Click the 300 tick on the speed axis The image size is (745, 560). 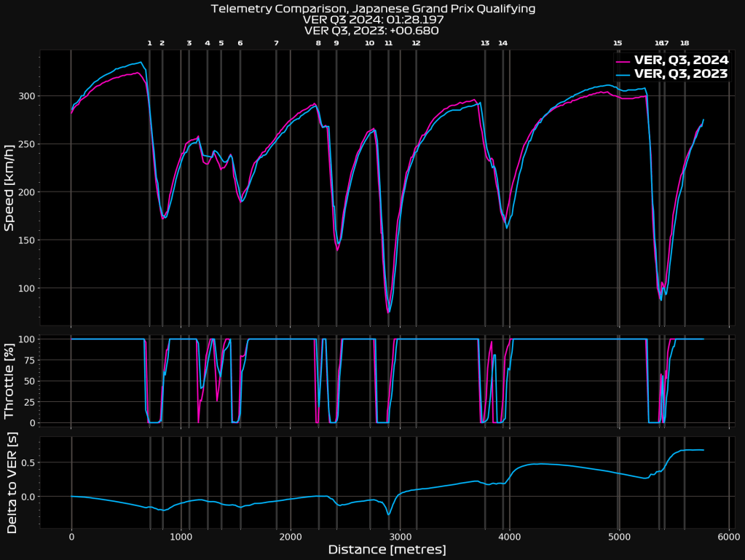point(25,96)
